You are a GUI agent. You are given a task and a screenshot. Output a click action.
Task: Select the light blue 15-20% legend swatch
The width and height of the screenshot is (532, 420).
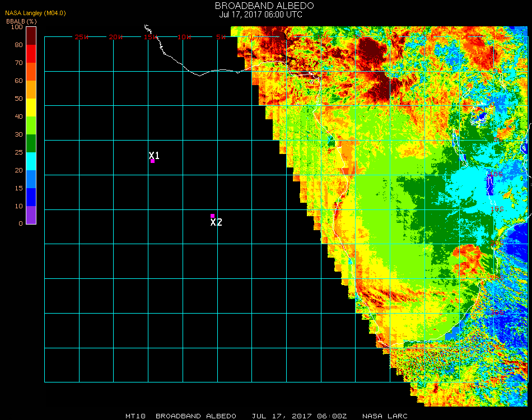coord(31,179)
